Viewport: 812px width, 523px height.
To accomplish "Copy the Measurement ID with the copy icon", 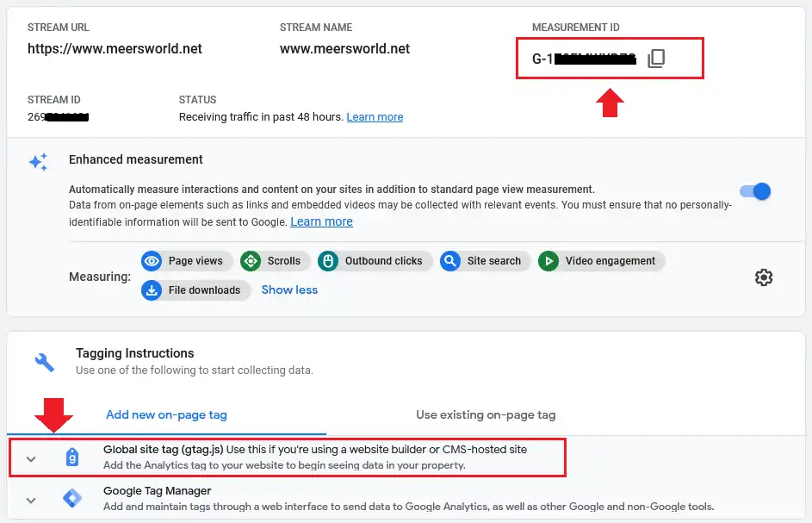I will point(656,59).
